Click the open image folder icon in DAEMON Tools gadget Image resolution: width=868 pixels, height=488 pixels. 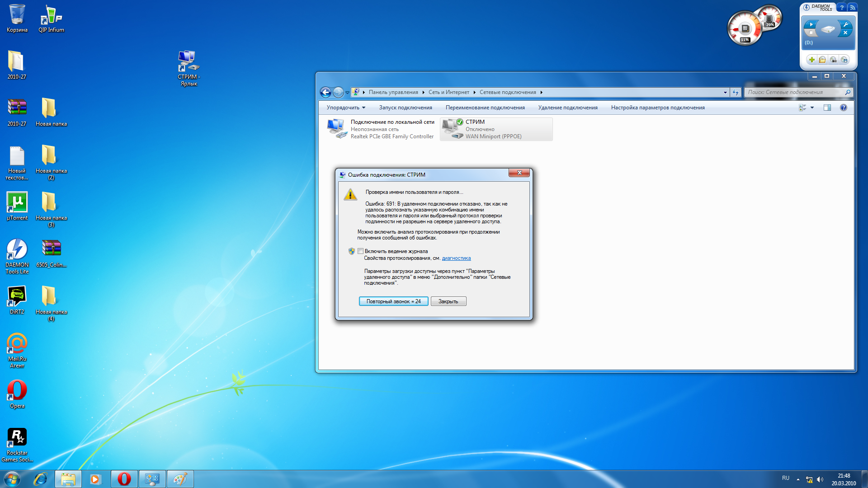[x=822, y=60]
